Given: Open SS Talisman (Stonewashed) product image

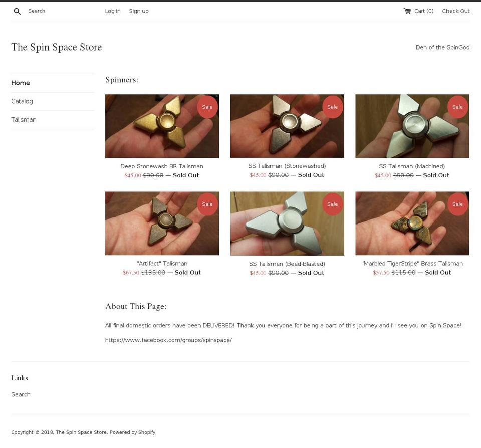Looking at the screenshot, I should click(287, 126).
